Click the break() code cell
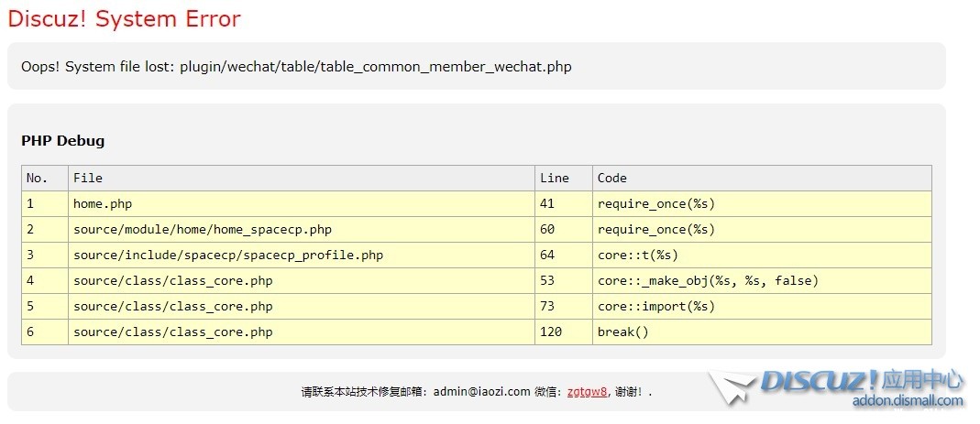 (x=622, y=332)
